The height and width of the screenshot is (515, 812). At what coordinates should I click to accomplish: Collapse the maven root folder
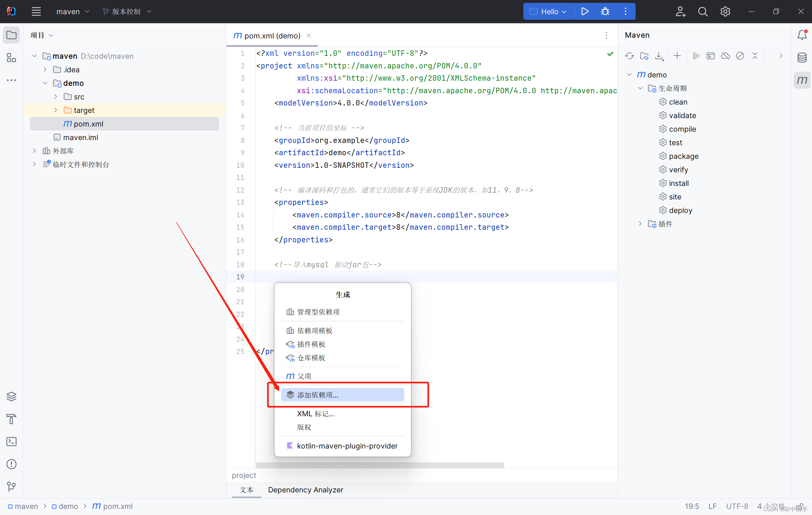(35, 56)
